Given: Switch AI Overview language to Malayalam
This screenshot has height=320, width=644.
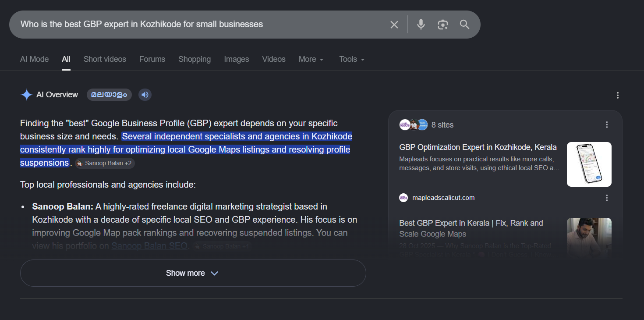Looking at the screenshot, I should click(109, 95).
